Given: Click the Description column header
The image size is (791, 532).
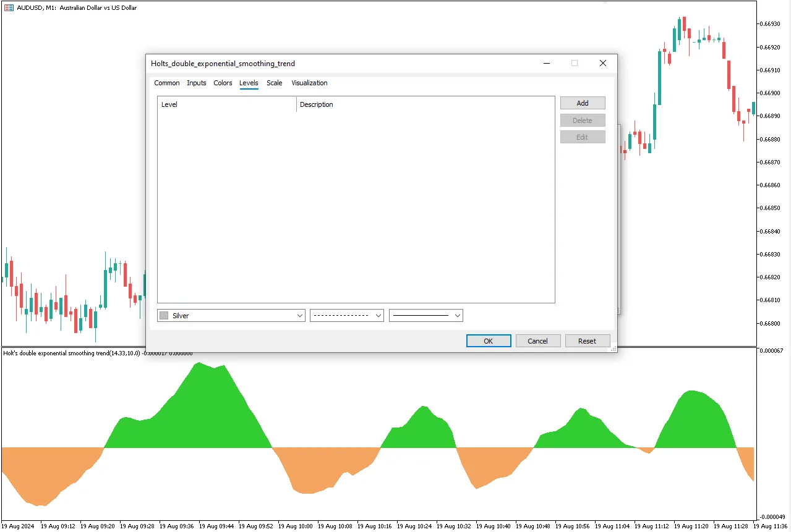Looking at the screenshot, I should (425, 104).
